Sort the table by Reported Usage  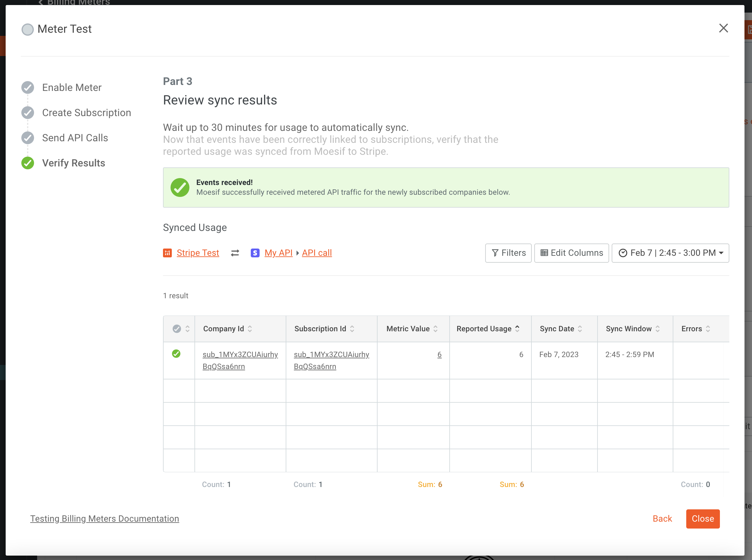tap(517, 328)
